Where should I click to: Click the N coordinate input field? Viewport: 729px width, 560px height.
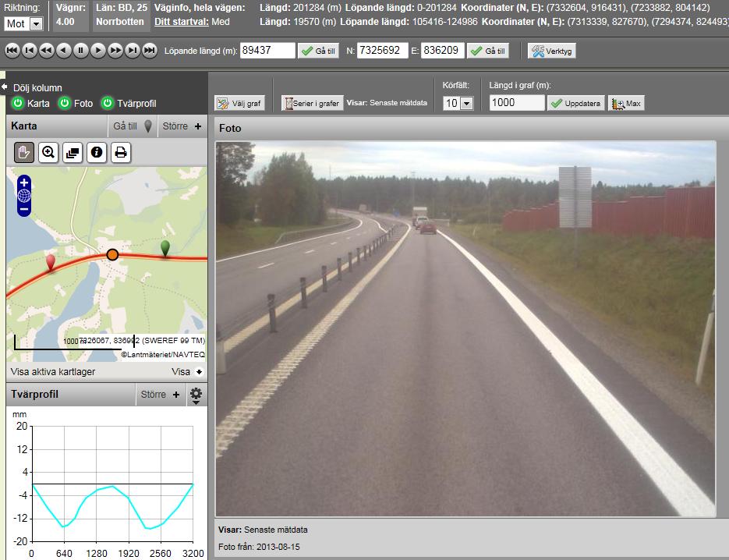pyautogui.click(x=382, y=50)
